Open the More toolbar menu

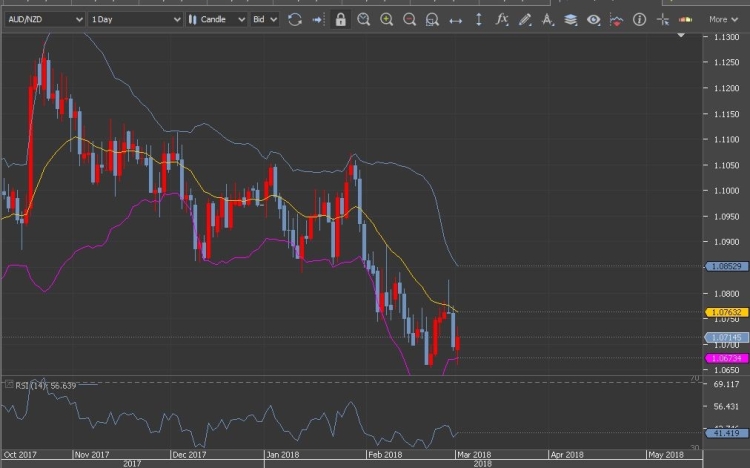(x=722, y=19)
